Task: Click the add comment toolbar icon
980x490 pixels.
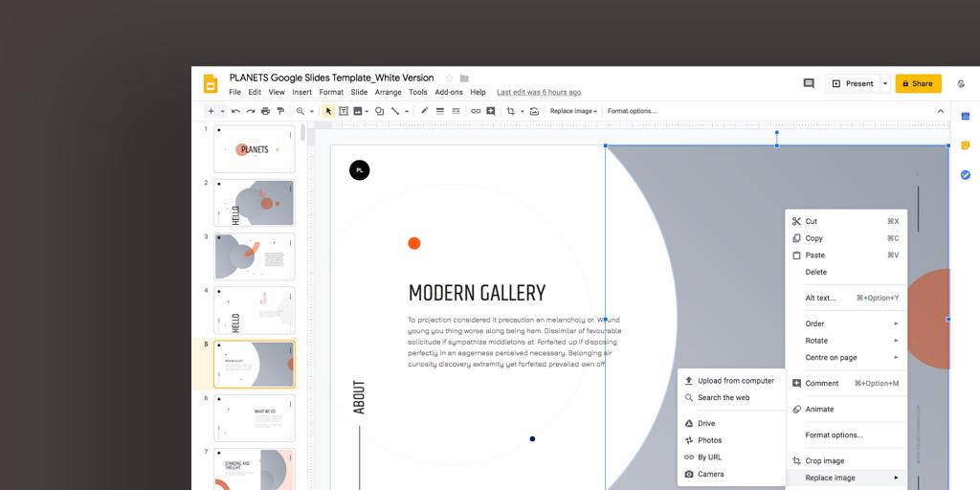Action: pos(491,111)
